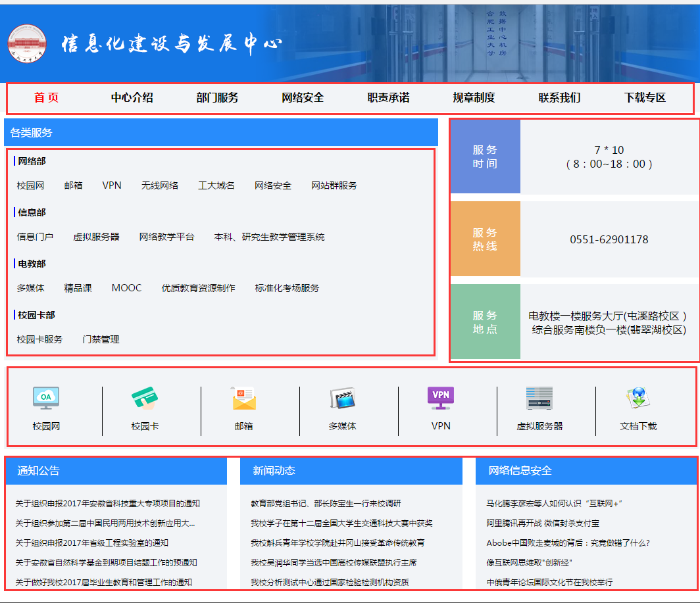The image size is (700, 603).
Task: Click the 文档下载 download icon
Action: click(x=638, y=397)
